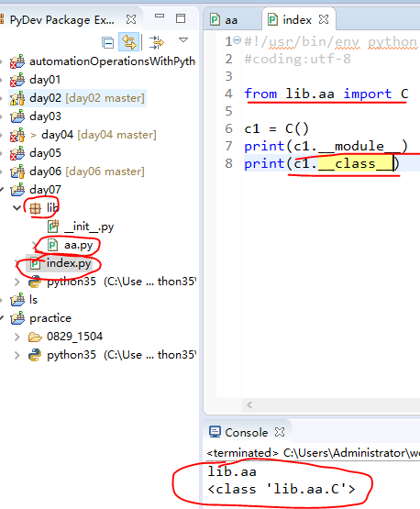Select the ls project
This screenshot has height=509, width=420.
point(33,300)
